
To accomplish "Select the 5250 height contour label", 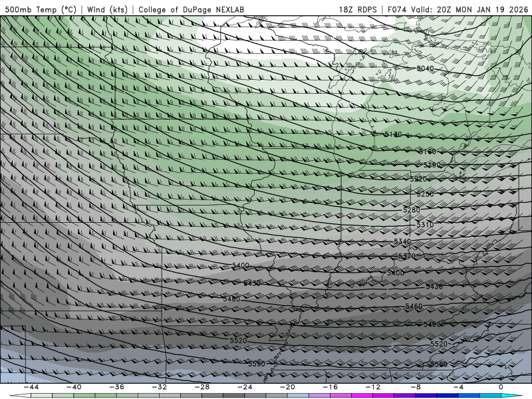I will point(425,194).
